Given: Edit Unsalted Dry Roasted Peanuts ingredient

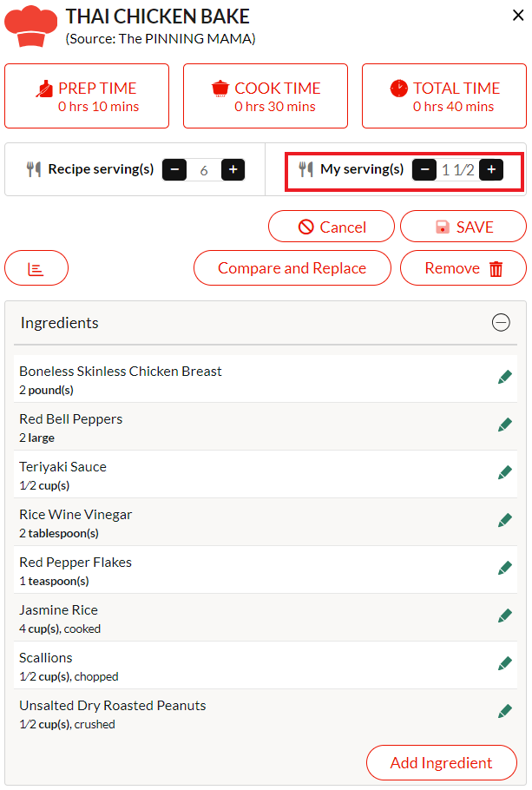Looking at the screenshot, I should [505, 711].
